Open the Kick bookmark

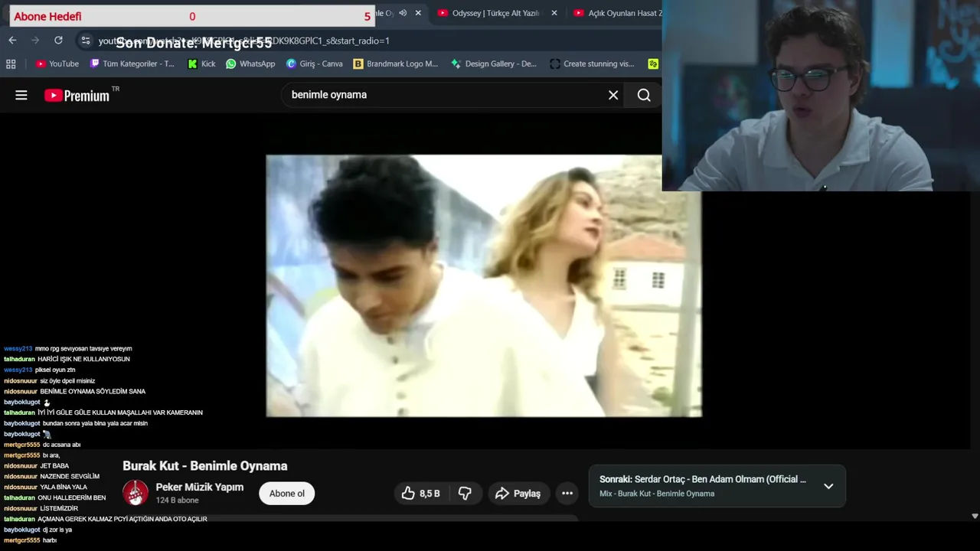point(201,64)
